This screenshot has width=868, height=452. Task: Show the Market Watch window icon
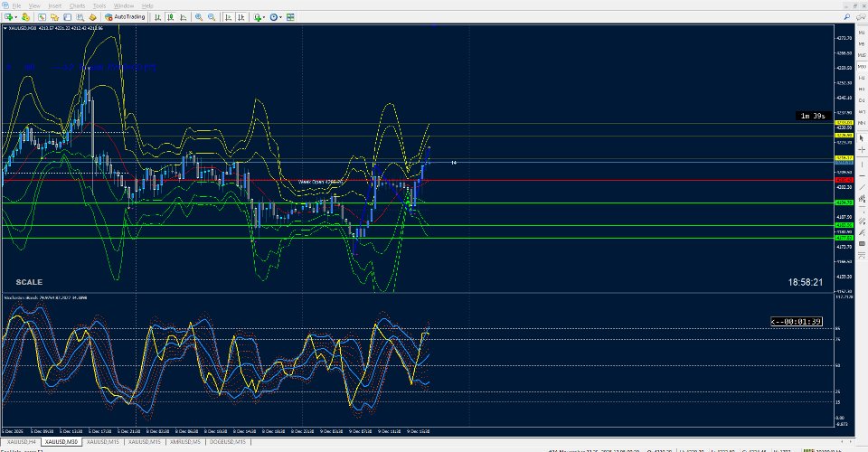click(x=42, y=17)
